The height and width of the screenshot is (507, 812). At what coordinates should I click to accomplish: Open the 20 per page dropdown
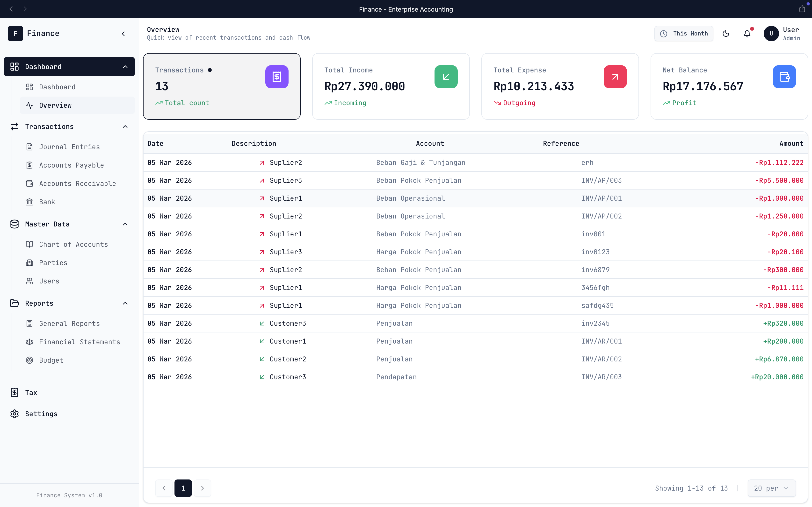771,488
